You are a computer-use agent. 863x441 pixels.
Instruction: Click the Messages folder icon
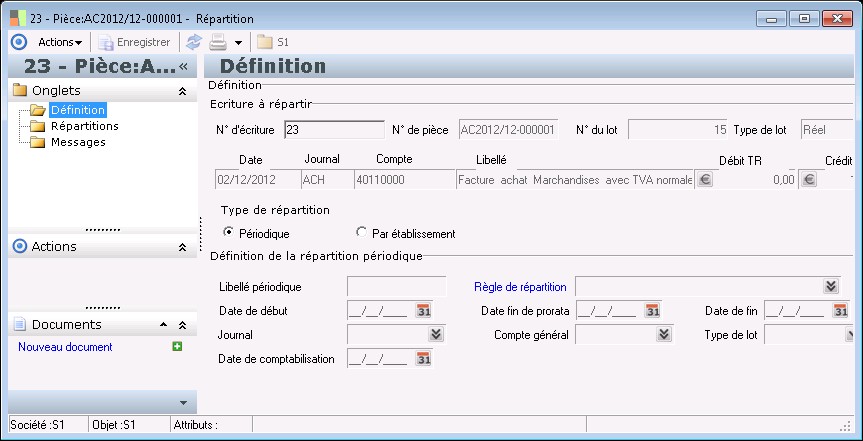click(37, 143)
